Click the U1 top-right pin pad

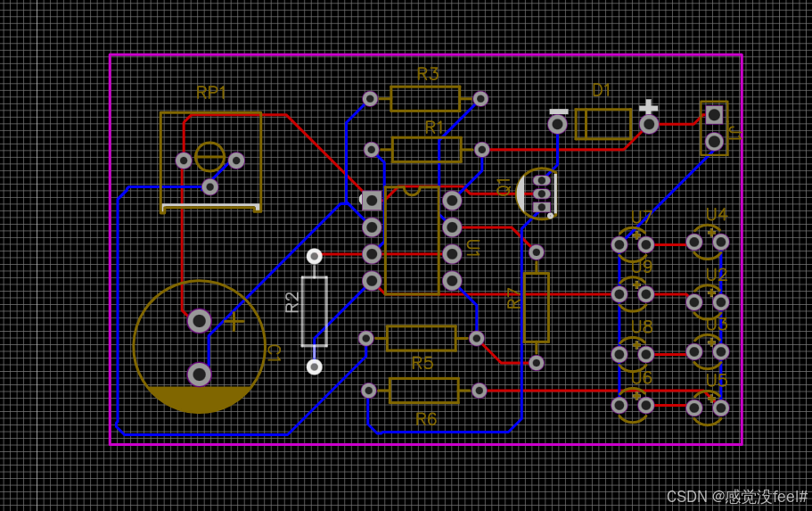point(452,201)
